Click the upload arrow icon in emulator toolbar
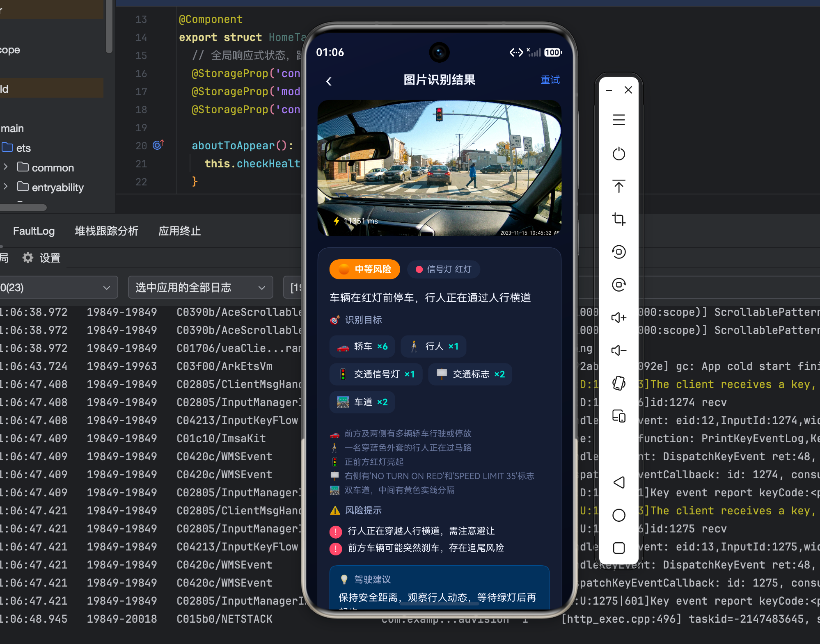820x644 pixels. 619,186
